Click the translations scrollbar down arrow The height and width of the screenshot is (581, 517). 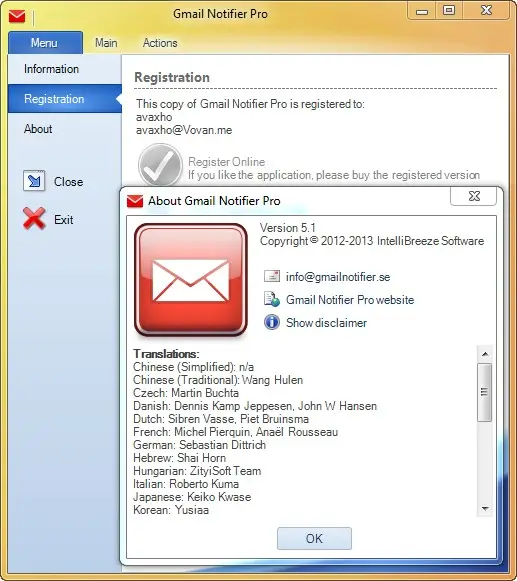coord(485,509)
